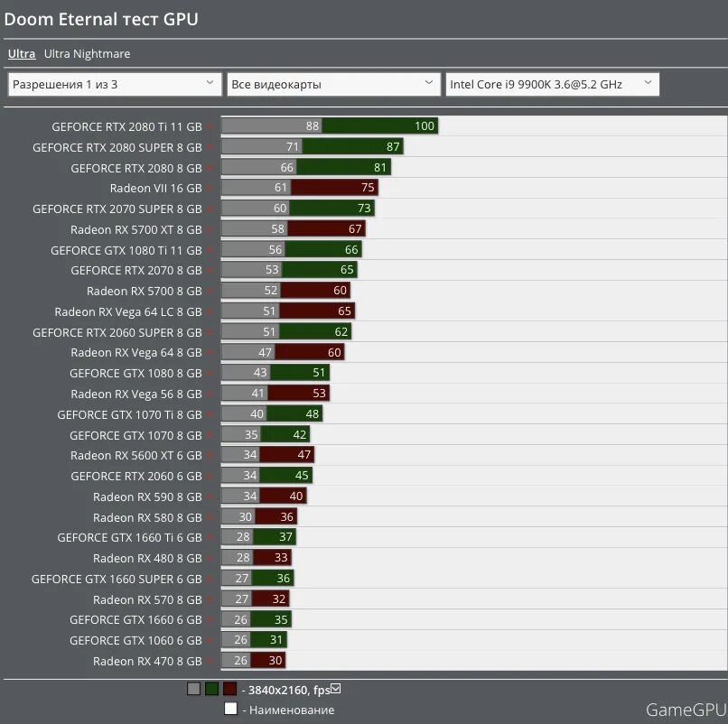Select GEFORCE GTX 1660 SUPER 6 GB label
The height and width of the screenshot is (724, 728).
(x=117, y=580)
